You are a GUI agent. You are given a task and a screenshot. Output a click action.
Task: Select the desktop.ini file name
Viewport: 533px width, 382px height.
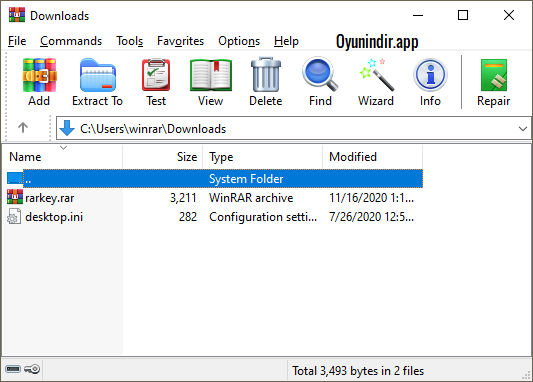pos(54,217)
